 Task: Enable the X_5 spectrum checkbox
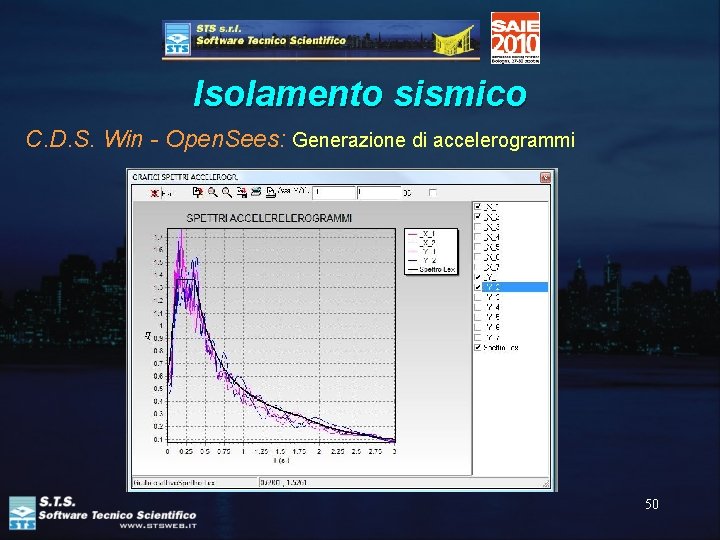(x=478, y=247)
